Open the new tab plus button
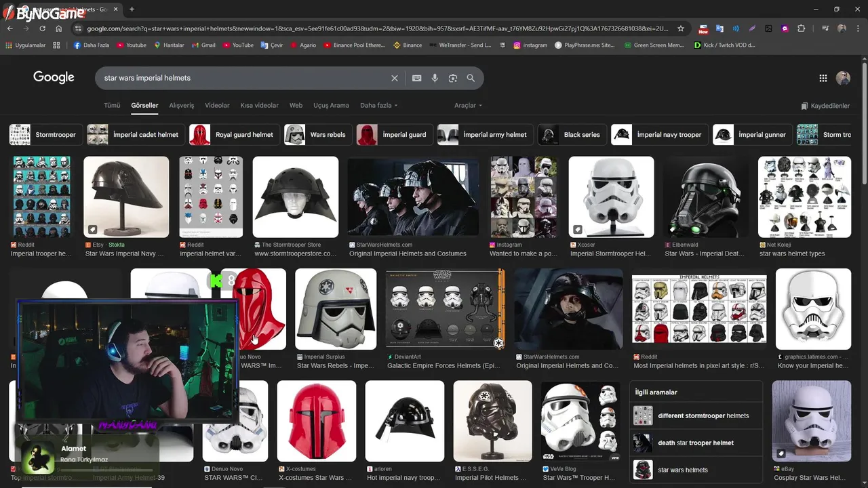This screenshot has height=488, width=868. tap(132, 9)
